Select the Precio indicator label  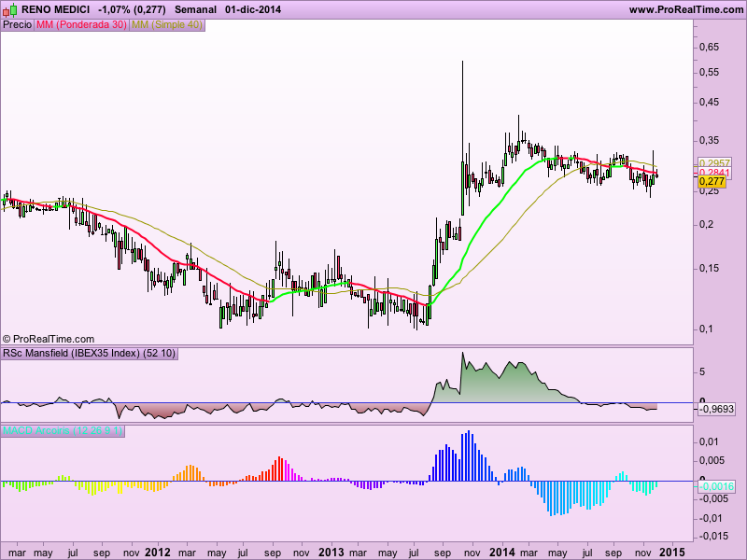[17, 25]
